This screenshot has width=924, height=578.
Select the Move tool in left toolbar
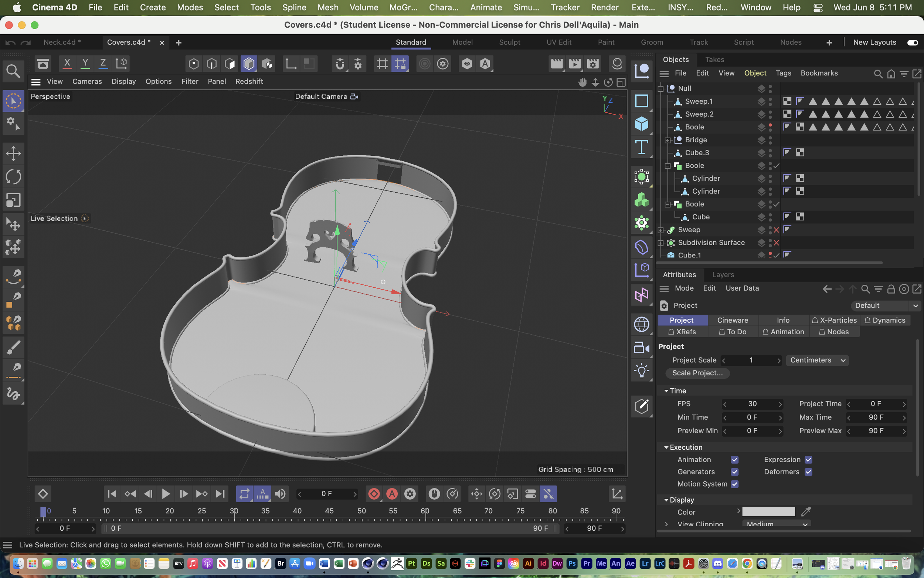tap(13, 153)
